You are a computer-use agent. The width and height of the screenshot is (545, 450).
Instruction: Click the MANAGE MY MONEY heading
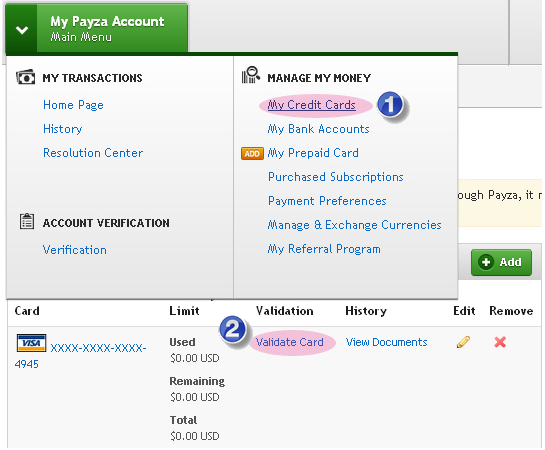point(319,78)
